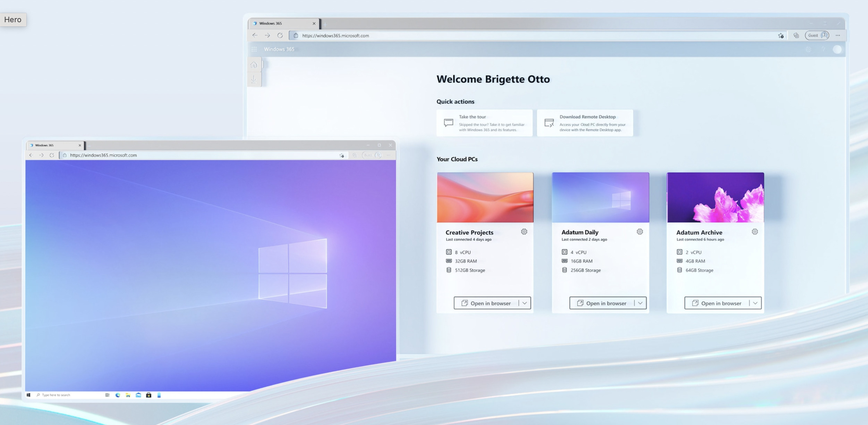
Task: Click the '2 vCPU' text
Action: 693,252
